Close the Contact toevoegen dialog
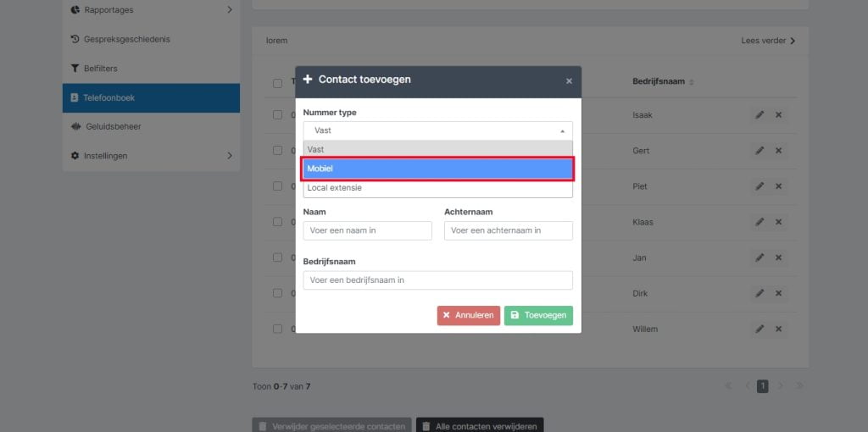868x432 pixels. 569,81
